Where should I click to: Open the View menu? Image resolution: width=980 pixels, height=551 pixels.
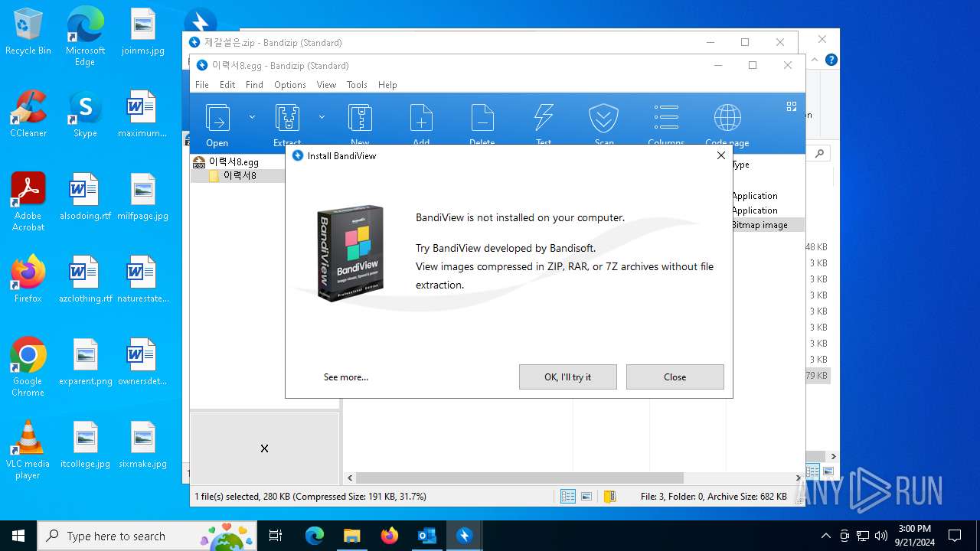326,85
